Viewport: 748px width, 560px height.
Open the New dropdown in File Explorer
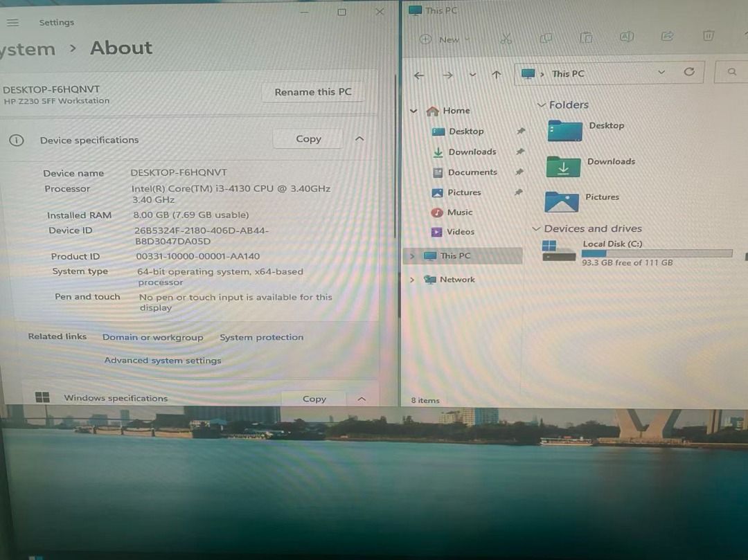[445, 39]
